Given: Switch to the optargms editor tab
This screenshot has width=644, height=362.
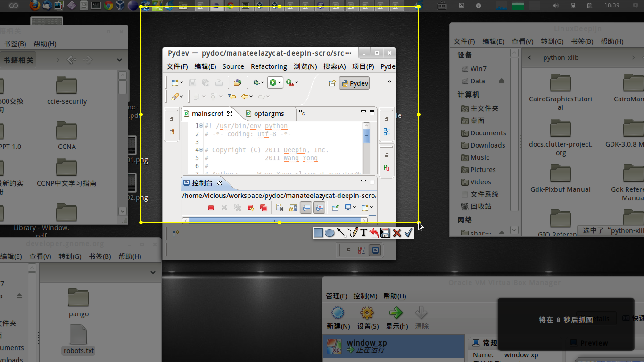Looking at the screenshot, I should pyautogui.click(x=269, y=114).
